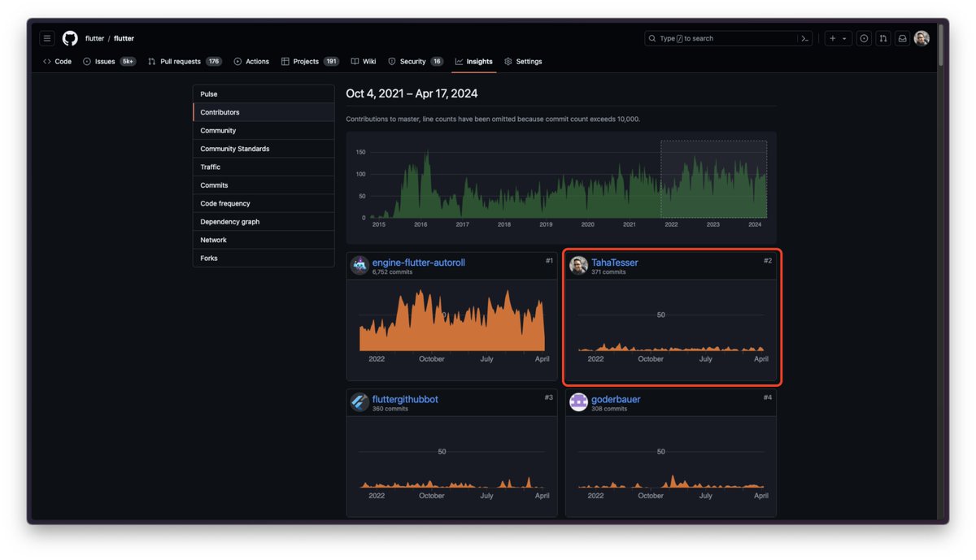The height and width of the screenshot is (560, 976).
Task: Open the Actions tab
Action: 251,62
